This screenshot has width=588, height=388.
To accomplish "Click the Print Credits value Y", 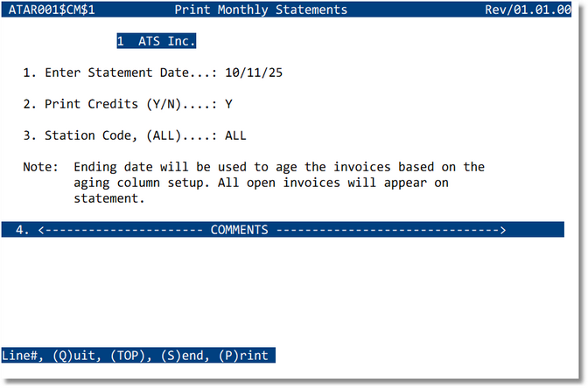I will point(228,104).
